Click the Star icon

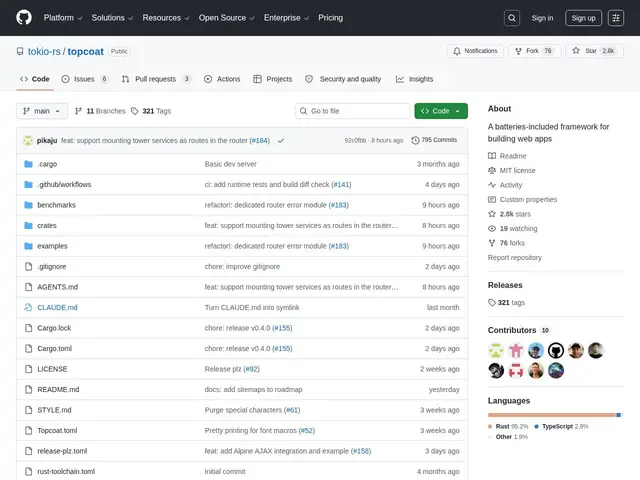coord(576,51)
